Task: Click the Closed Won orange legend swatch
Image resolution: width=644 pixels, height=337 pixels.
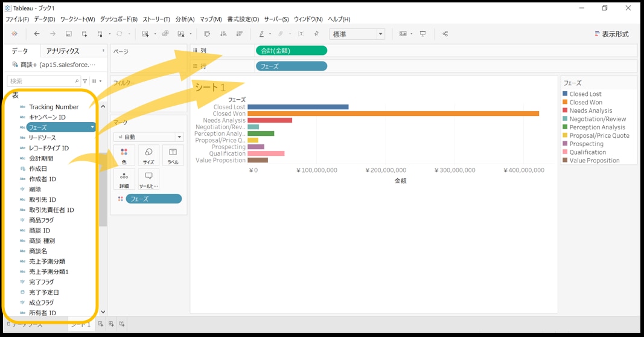Action: pos(565,102)
